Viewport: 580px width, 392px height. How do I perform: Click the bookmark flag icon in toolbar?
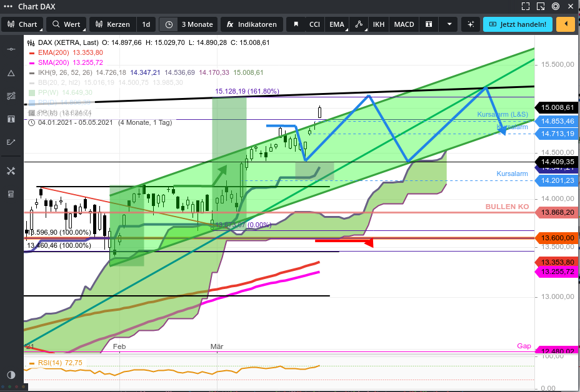[x=296, y=24]
